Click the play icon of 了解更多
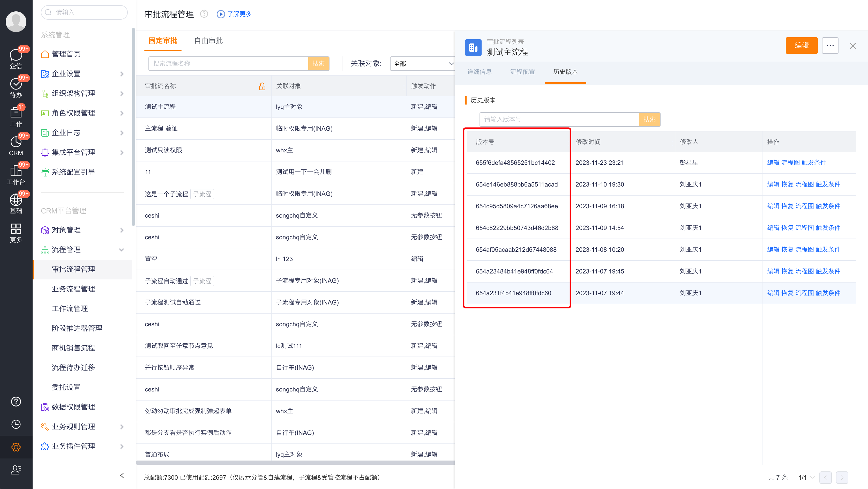The width and height of the screenshot is (868, 489). 220,14
